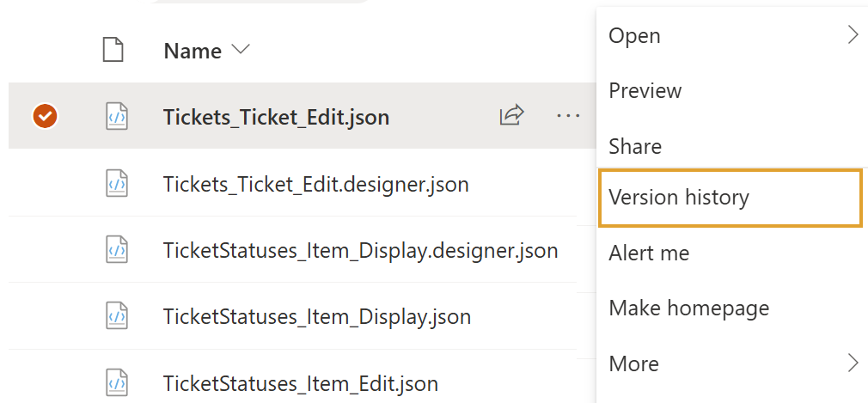Click the chevron beside More
Image resolution: width=868 pixels, height=403 pixels.
point(853,363)
